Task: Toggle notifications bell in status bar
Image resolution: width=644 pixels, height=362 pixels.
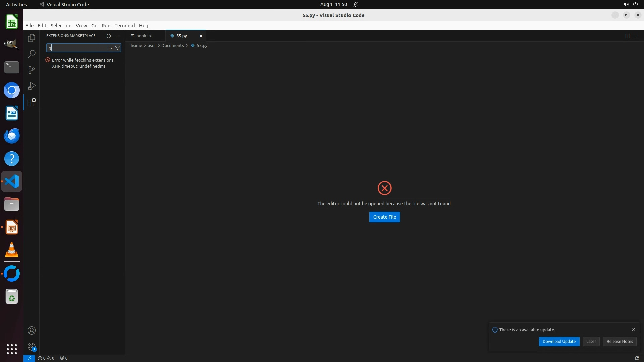Action: (x=637, y=358)
